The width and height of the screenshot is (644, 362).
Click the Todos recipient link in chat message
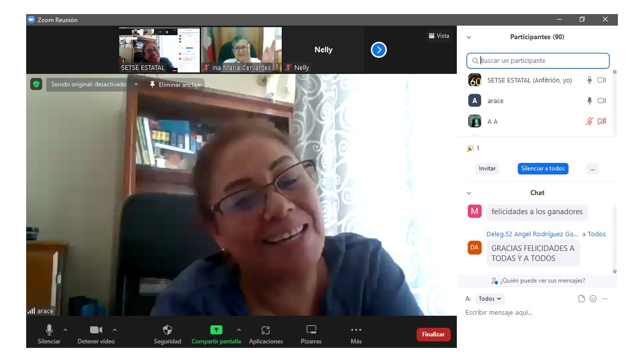597,234
